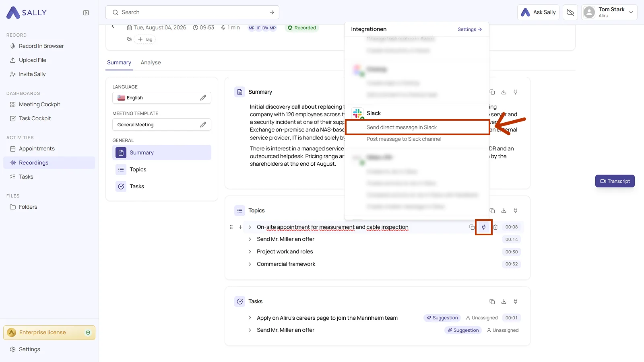This screenshot has width=644, height=362.
Task: Open integrations plug for Summary section
Action: coord(515,92)
